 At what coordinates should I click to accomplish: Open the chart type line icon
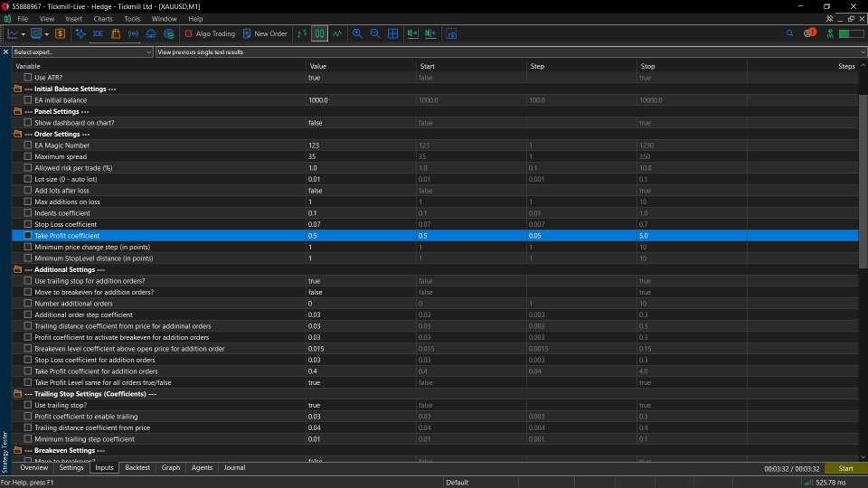[12, 33]
